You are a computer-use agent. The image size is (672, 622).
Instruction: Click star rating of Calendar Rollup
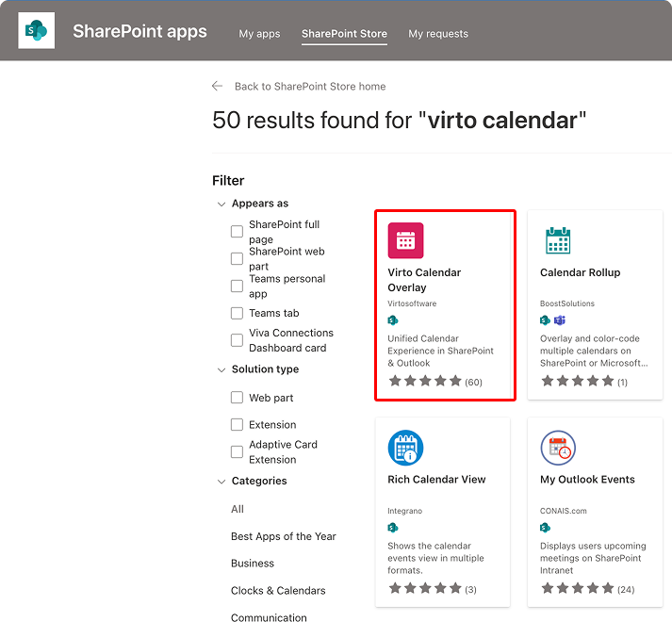point(578,381)
